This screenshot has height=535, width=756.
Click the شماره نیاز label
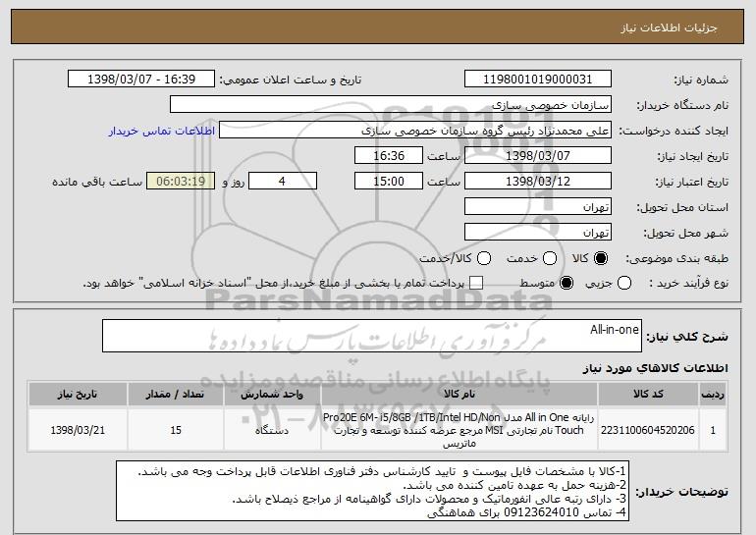coord(701,80)
